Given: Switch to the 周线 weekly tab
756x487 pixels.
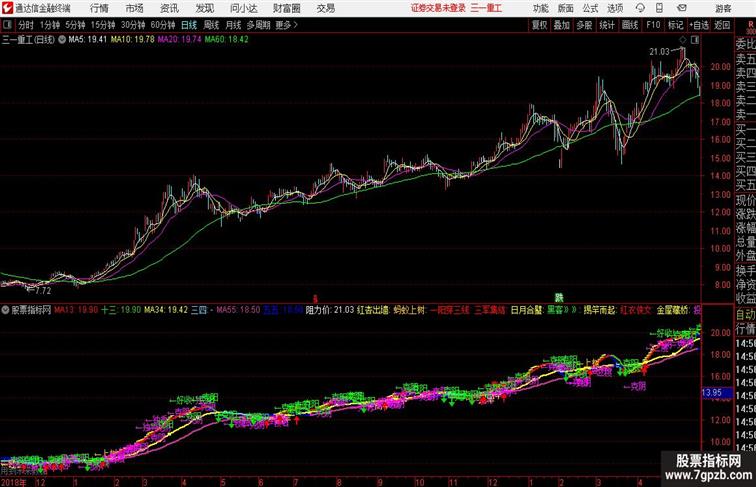Looking at the screenshot, I should [211, 25].
